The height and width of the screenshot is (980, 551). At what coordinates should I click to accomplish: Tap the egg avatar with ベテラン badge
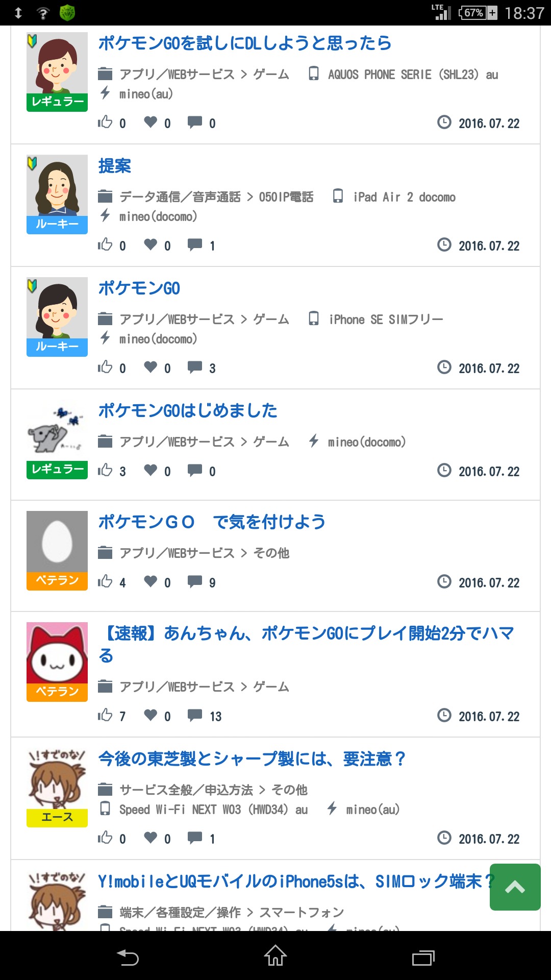click(x=57, y=542)
